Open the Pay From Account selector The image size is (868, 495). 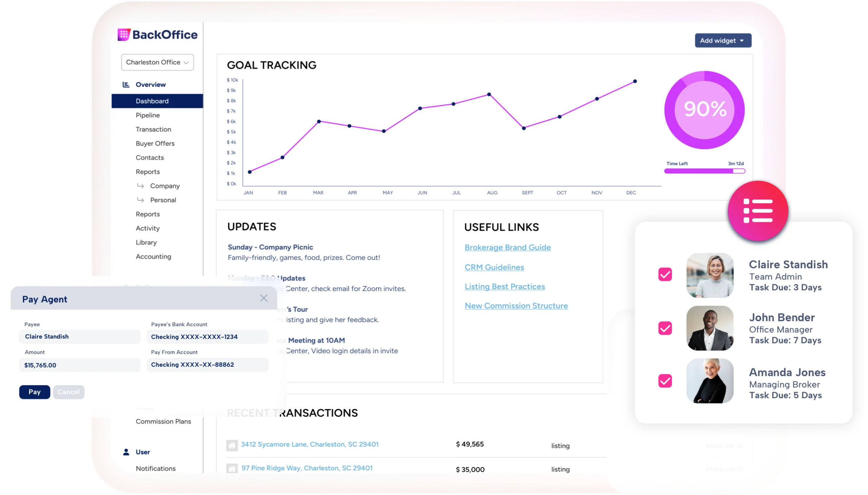tap(208, 365)
